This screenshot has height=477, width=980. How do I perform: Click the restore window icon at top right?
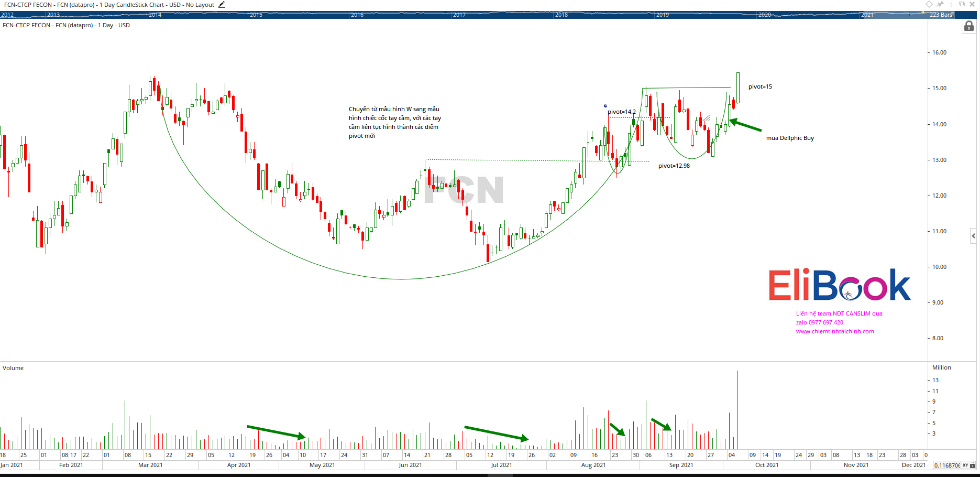point(962,4)
